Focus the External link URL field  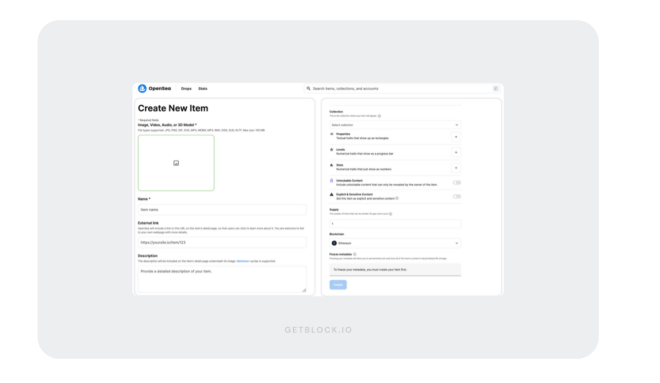pyautogui.click(x=222, y=242)
